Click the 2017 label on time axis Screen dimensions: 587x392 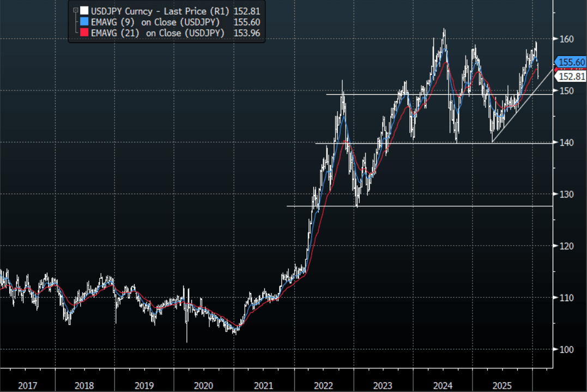coord(27,385)
